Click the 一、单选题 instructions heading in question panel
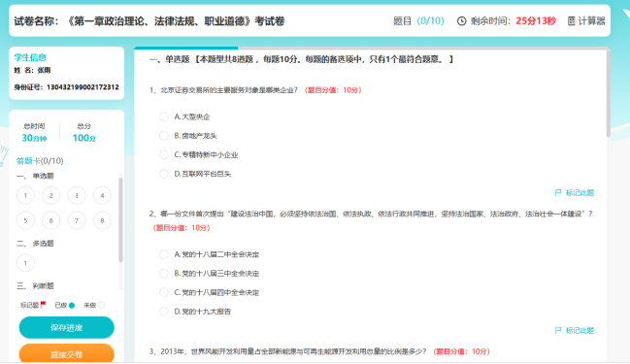The width and height of the screenshot is (630, 364). [301, 59]
